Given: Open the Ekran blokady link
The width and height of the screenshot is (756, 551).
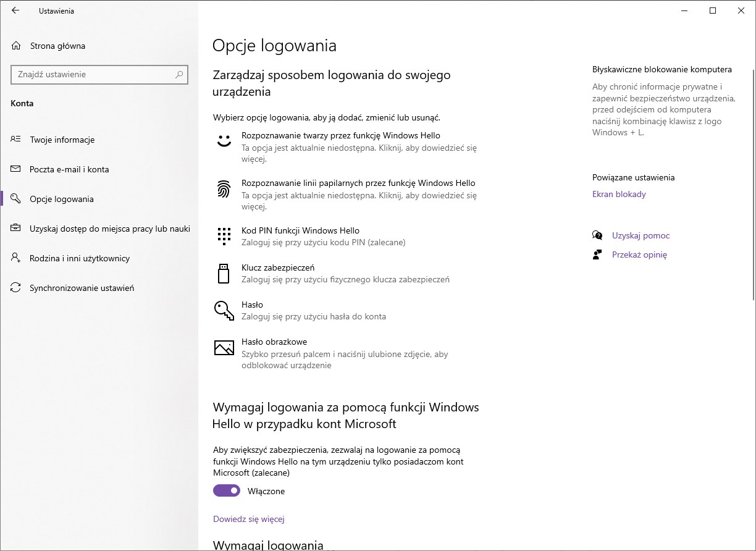Looking at the screenshot, I should [619, 194].
